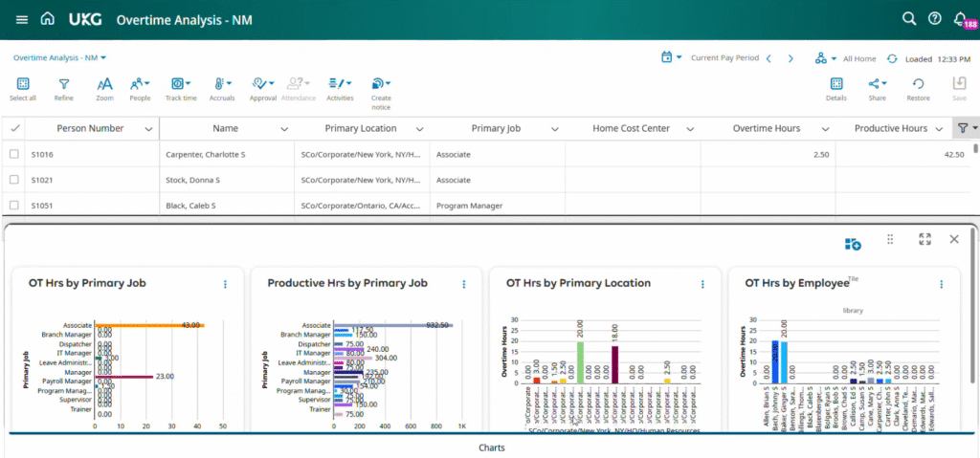Screen dimensions: 980x458
Task: Click the Charts label at panel bottom
Action: click(x=491, y=447)
